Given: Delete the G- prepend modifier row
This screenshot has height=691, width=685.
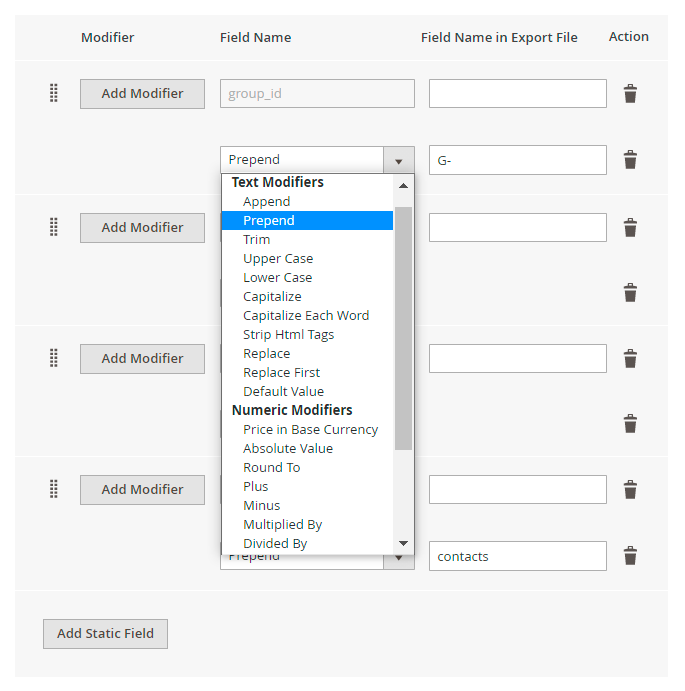Looking at the screenshot, I should coord(630,160).
